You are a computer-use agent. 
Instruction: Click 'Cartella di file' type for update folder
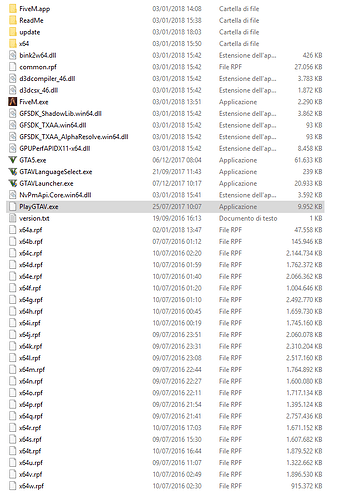click(x=239, y=32)
